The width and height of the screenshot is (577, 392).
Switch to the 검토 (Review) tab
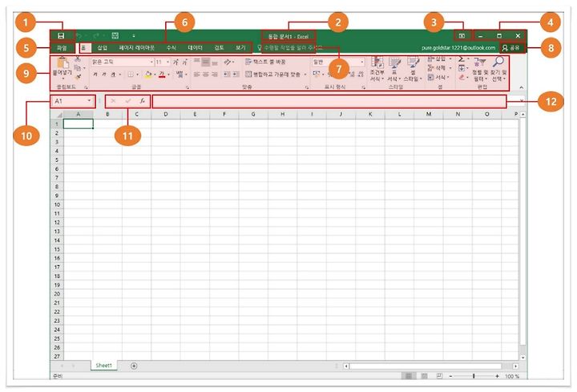[220, 48]
